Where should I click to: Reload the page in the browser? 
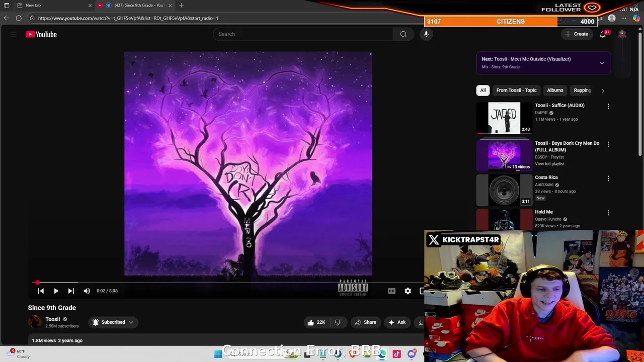point(19,18)
